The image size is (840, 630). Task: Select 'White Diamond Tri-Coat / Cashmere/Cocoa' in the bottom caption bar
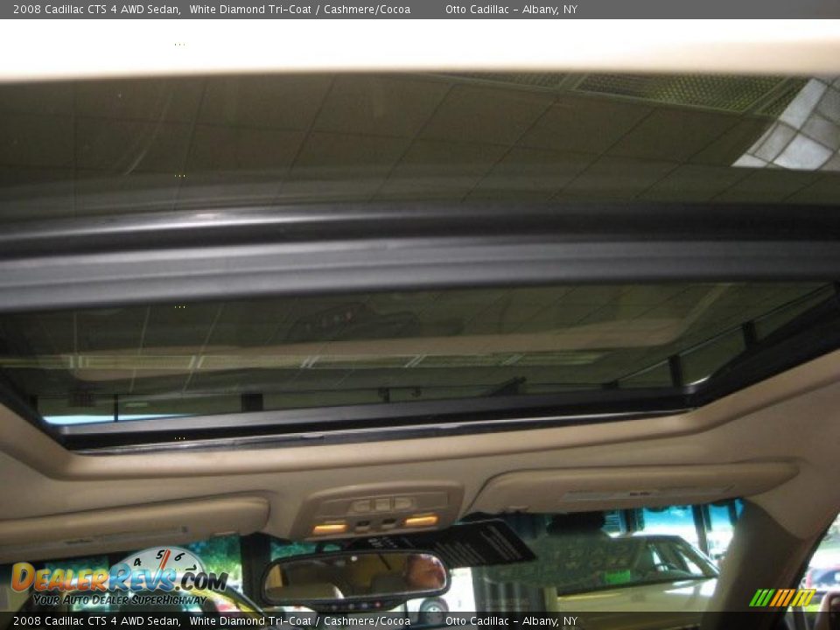point(300,621)
